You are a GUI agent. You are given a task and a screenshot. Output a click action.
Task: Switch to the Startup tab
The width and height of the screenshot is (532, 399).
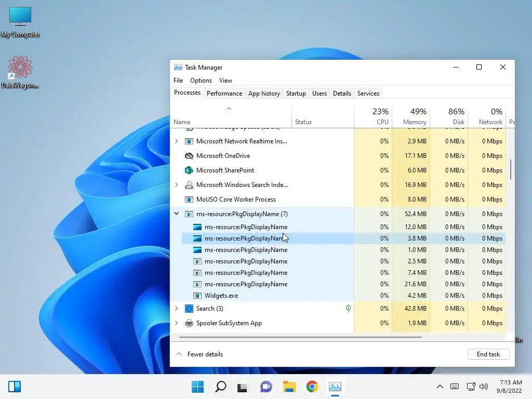(296, 94)
